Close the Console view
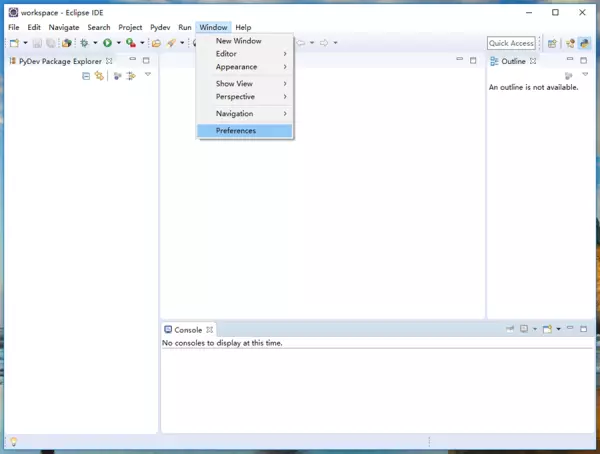The height and width of the screenshot is (454, 600). pyautogui.click(x=209, y=330)
